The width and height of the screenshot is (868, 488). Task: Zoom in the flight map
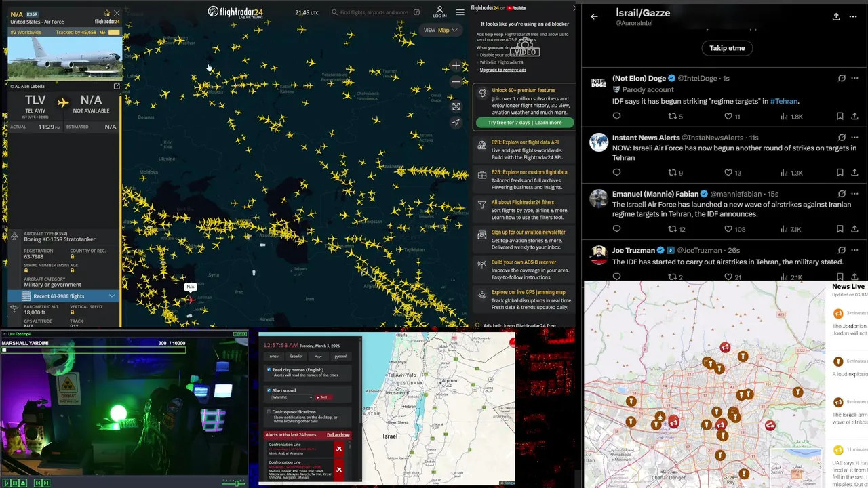click(x=456, y=66)
